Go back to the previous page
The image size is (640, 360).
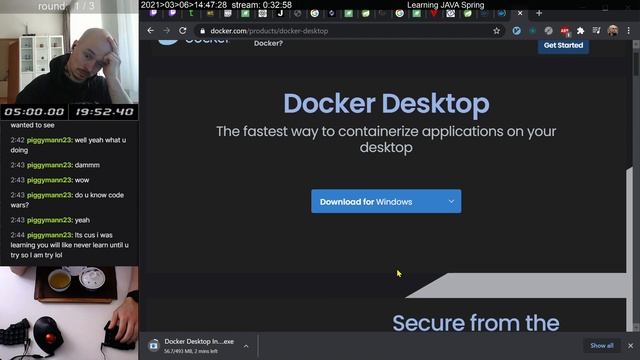click(151, 31)
